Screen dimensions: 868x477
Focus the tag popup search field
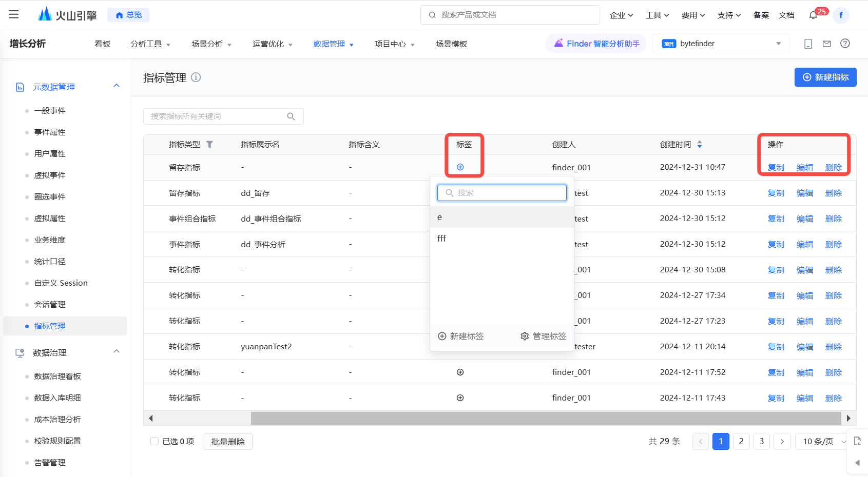point(502,193)
